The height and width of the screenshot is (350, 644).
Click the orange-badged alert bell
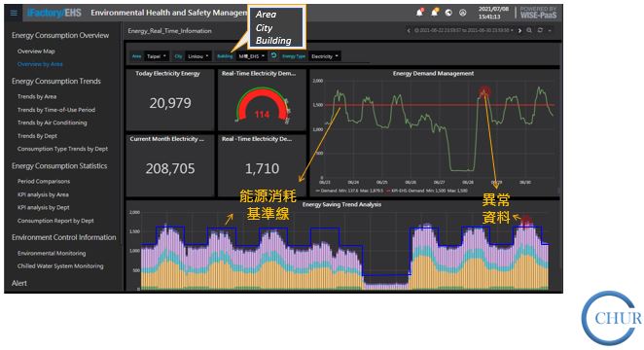434,13
